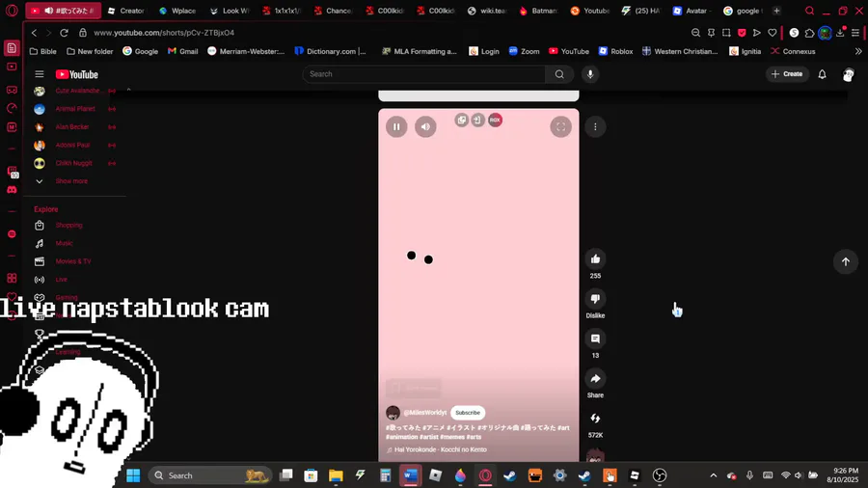868x488 pixels.
Task: Open the Roblox bookmark
Action: [615, 51]
